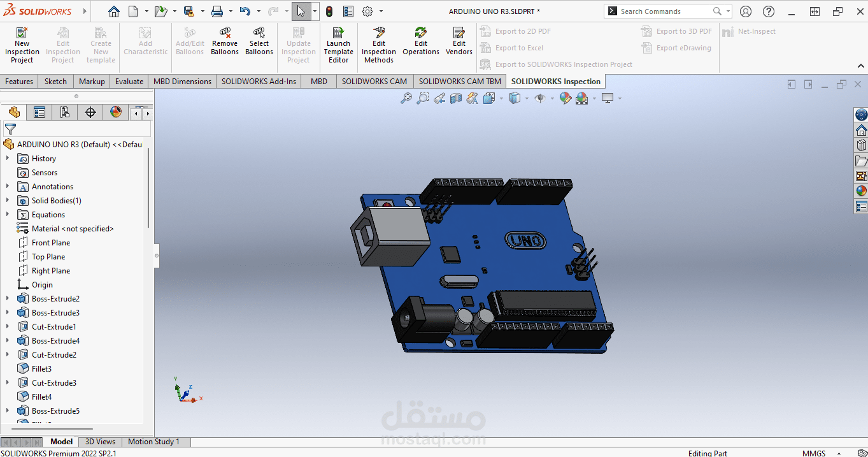Open the Options gear dropdown arrow
Image resolution: width=868 pixels, height=457 pixels.
[381, 11]
